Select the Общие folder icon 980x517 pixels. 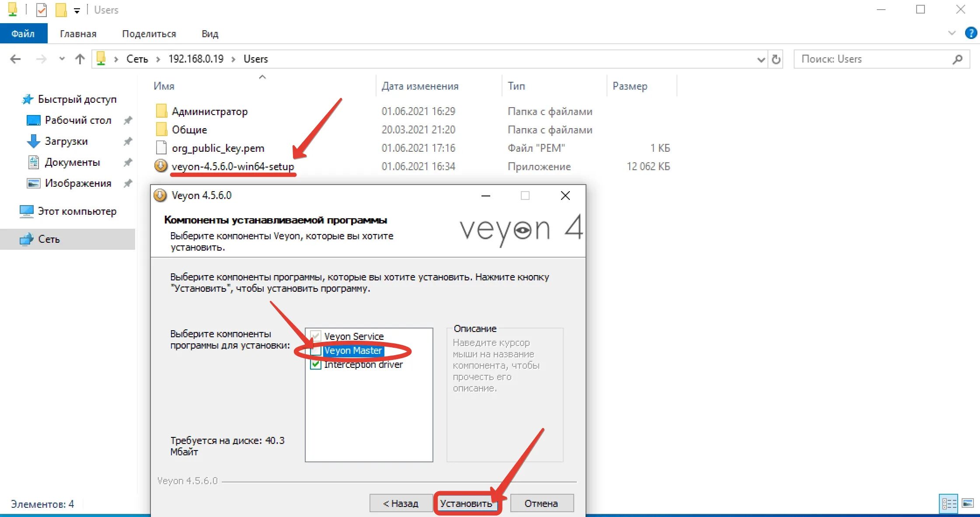(161, 129)
